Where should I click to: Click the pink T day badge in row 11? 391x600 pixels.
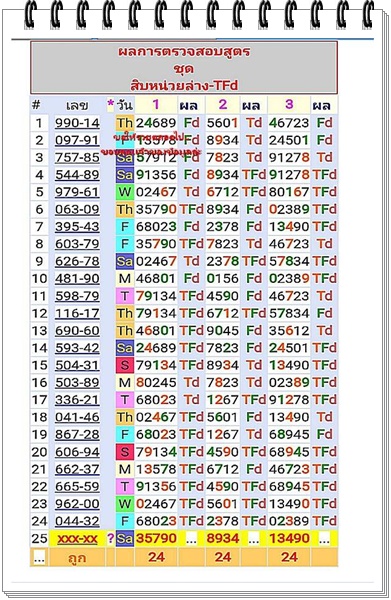125,296
